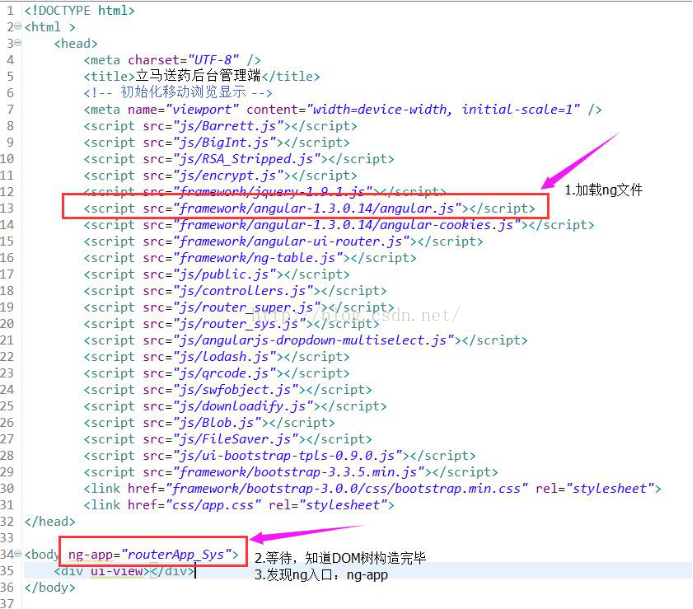The height and width of the screenshot is (609, 693).
Task: Click js/RSA_Stripped.js script source
Action: coord(247,159)
